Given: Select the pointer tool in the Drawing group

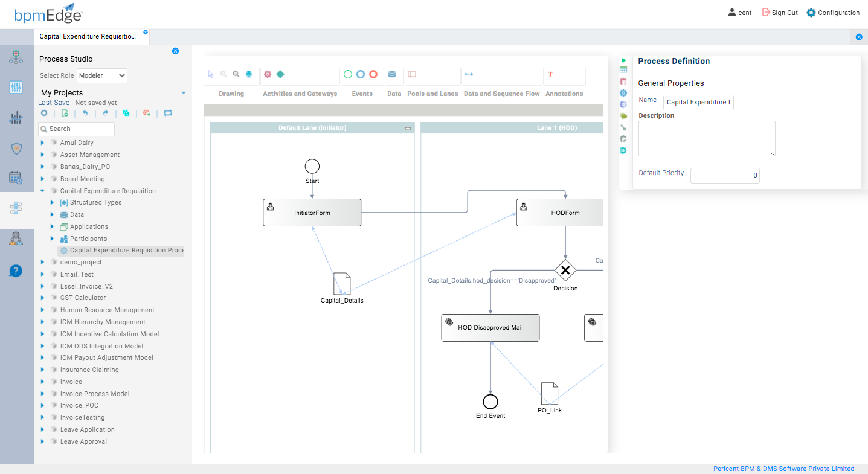Looking at the screenshot, I should (x=209, y=74).
